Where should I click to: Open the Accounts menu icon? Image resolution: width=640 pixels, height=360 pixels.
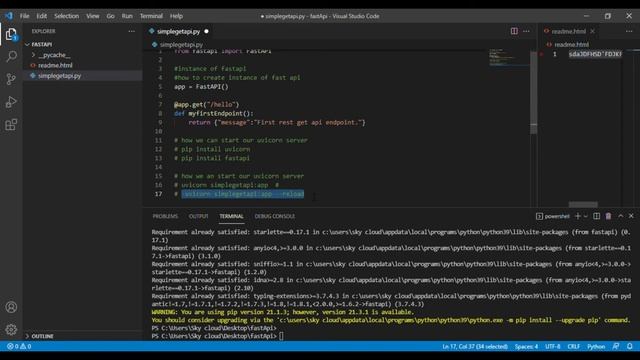[x=11, y=307]
